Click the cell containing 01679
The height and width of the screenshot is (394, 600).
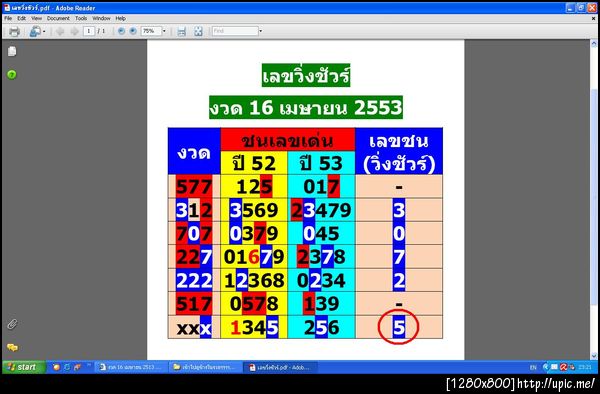(254, 257)
